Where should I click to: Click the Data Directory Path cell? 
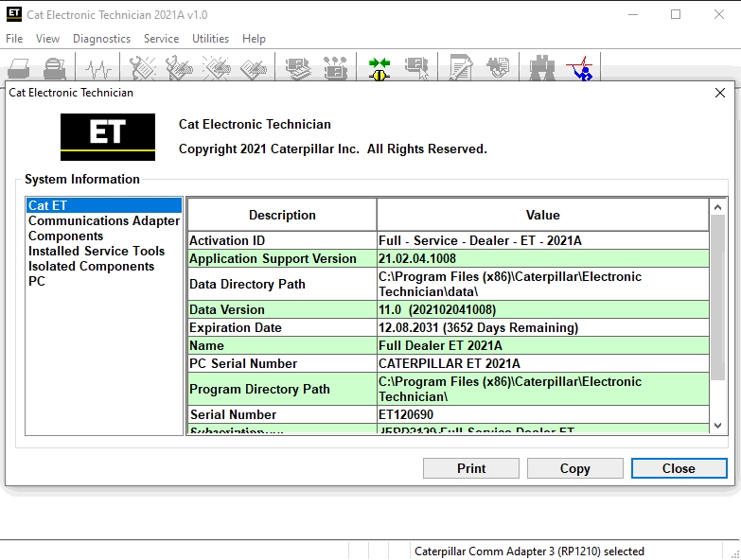282,284
